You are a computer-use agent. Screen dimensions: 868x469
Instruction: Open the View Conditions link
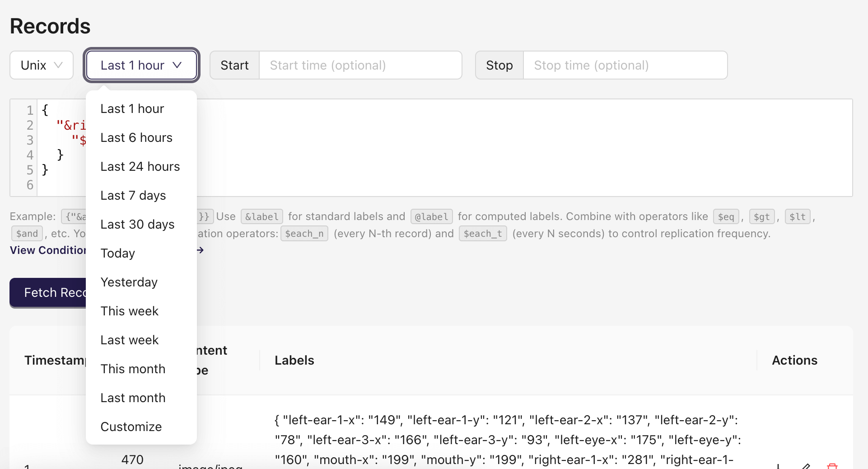click(x=47, y=250)
